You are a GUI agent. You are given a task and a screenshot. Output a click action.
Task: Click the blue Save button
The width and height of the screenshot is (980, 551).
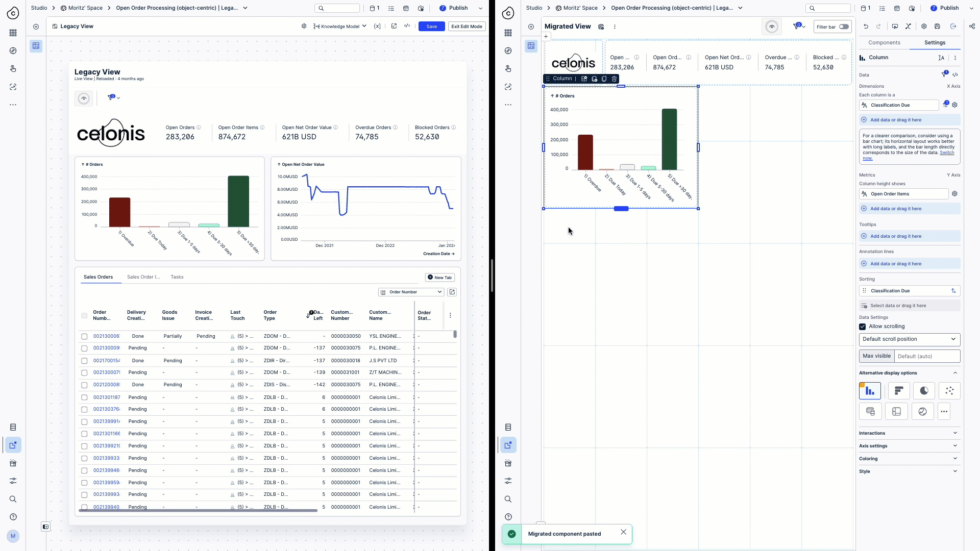[431, 27]
